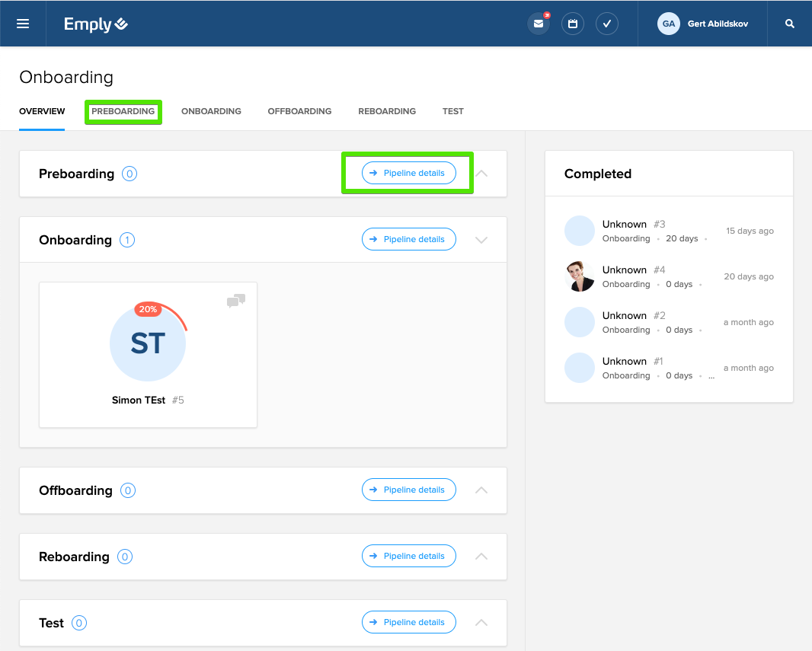Open the hamburger main menu
The image size is (812, 651).
tap(23, 24)
